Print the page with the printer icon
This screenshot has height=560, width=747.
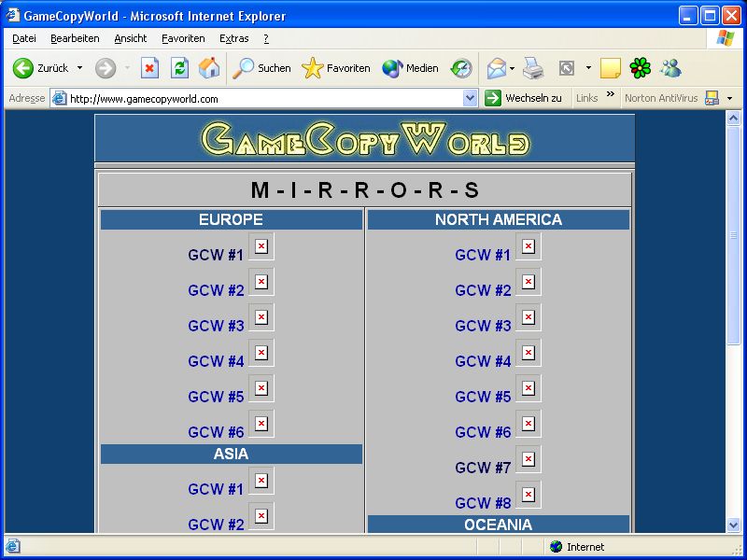tap(533, 68)
